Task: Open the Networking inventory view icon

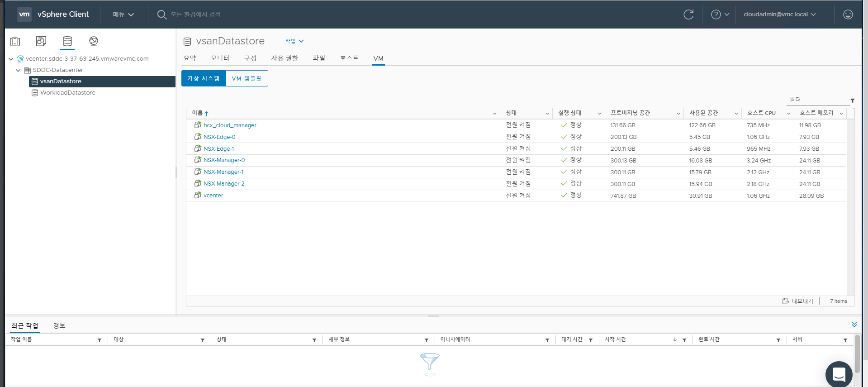Action: (x=94, y=41)
